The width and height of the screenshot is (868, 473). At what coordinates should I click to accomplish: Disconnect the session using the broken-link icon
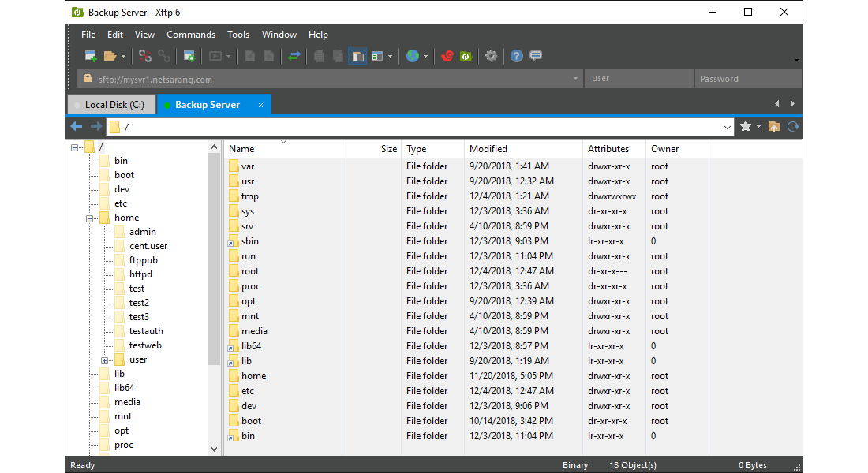(144, 55)
